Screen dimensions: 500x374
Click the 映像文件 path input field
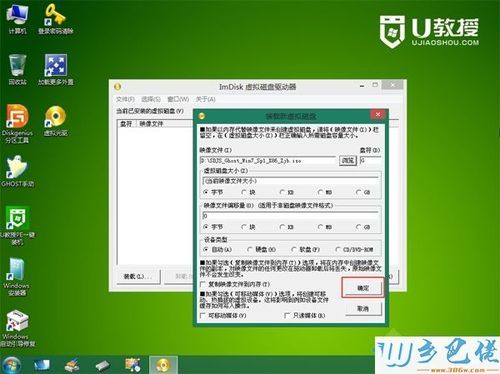pyautogui.click(x=268, y=161)
